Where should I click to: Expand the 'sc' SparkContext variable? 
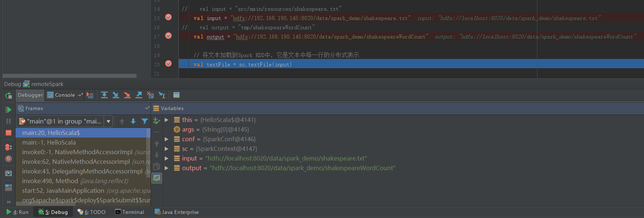[x=167, y=149]
